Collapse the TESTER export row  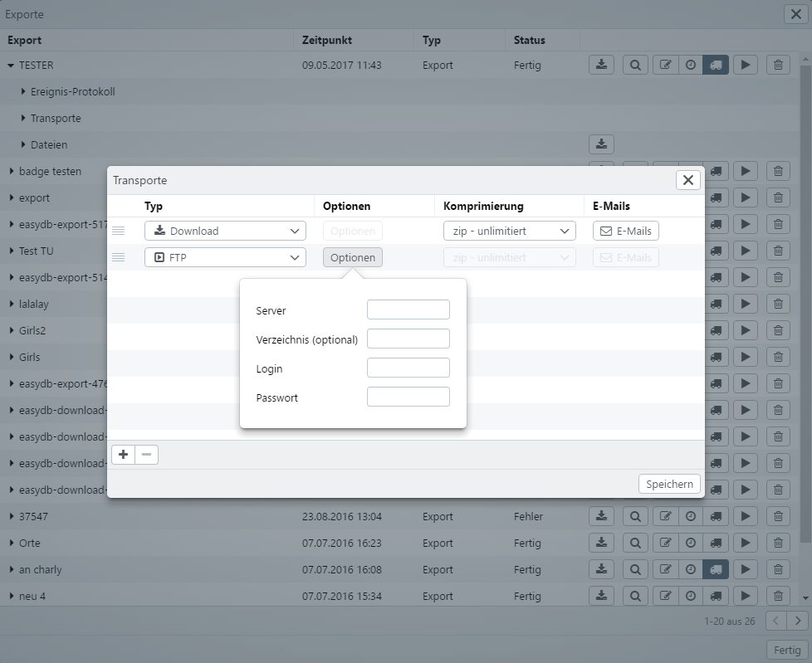(11, 66)
